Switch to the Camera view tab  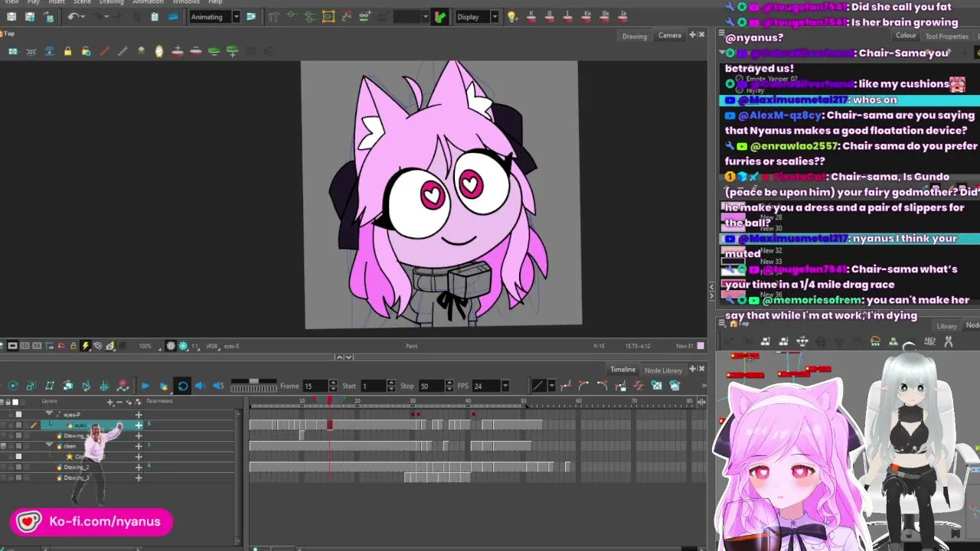point(669,35)
